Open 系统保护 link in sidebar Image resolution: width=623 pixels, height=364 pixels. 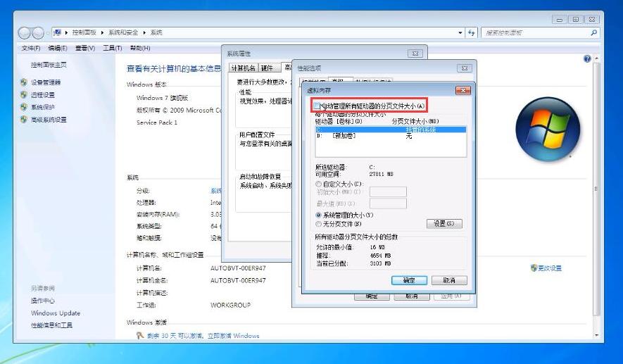[43, 107]
